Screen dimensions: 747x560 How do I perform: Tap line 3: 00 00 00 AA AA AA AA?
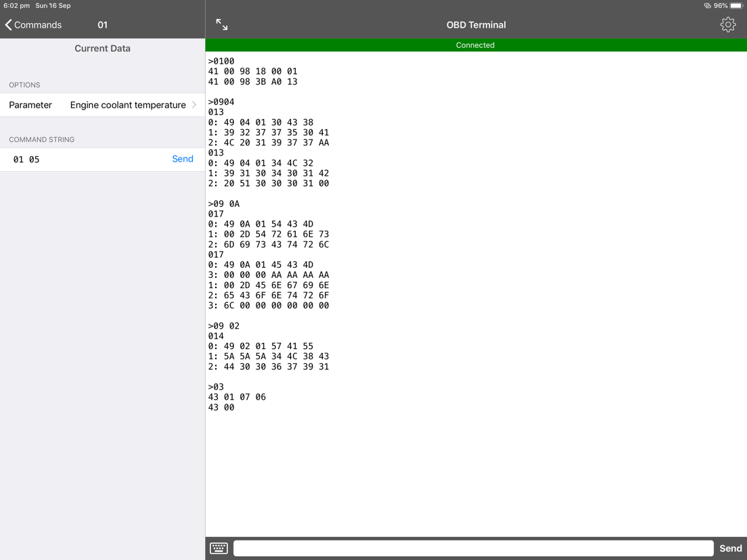pyautogui.click(x=268, y=275)
